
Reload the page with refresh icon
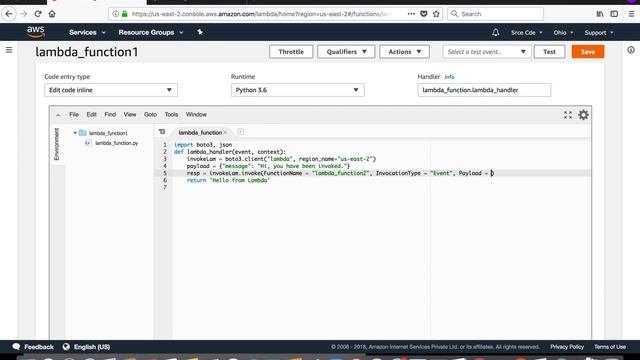(x=38, y=14)
